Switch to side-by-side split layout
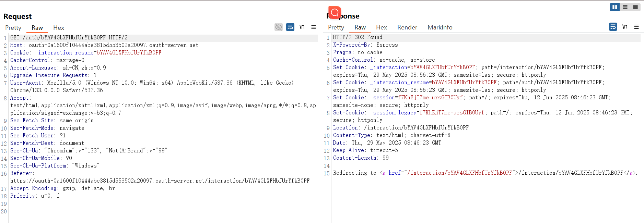Viewport: 644px width, 223px height. click(614, 7)
